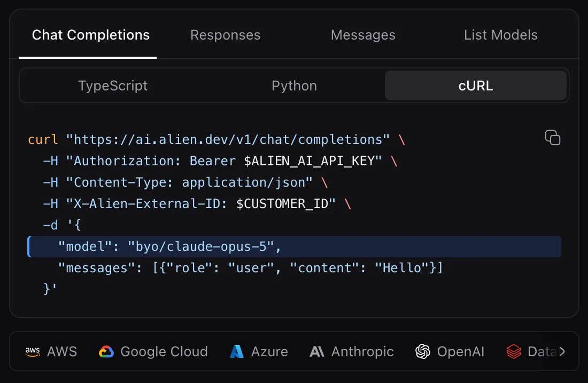Select the TypeScript language option
Viewport: 588px width, 383px height.
coord(113,86)
